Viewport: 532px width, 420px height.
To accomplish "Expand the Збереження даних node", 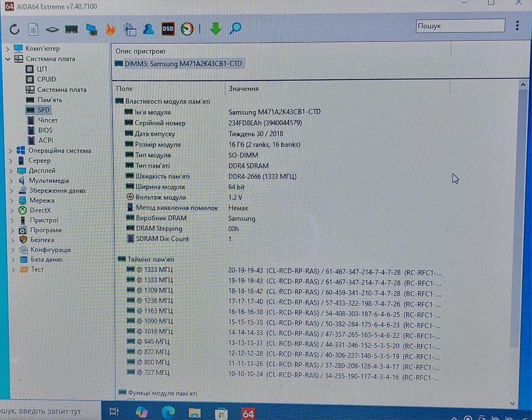I will (12, 191).
